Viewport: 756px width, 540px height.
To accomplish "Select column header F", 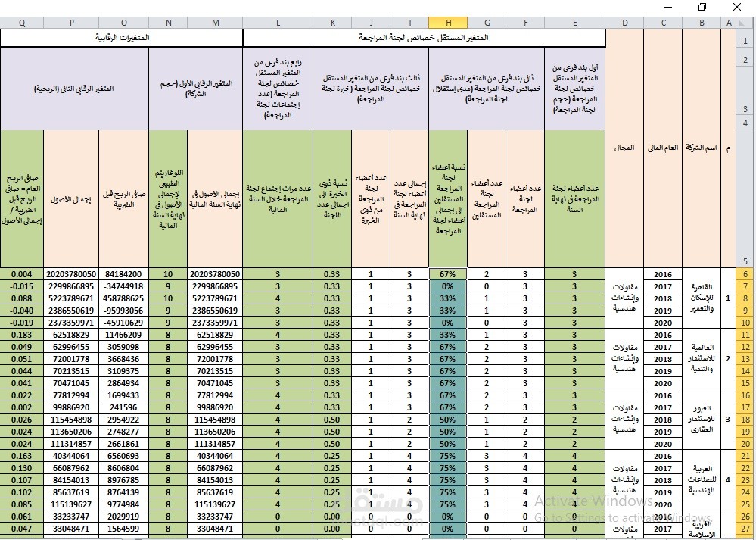I will pyautogui.click(x=525, y=23).
